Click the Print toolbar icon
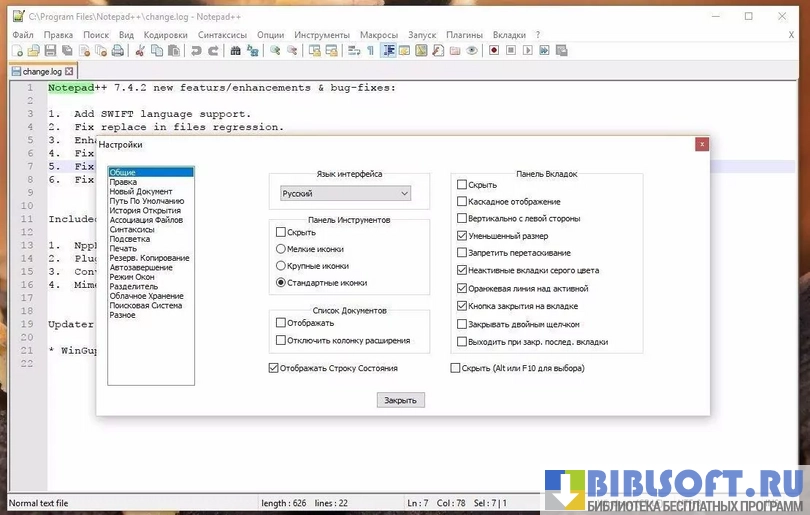The height and width of the screenshot is (515, 810). point(116,50)
